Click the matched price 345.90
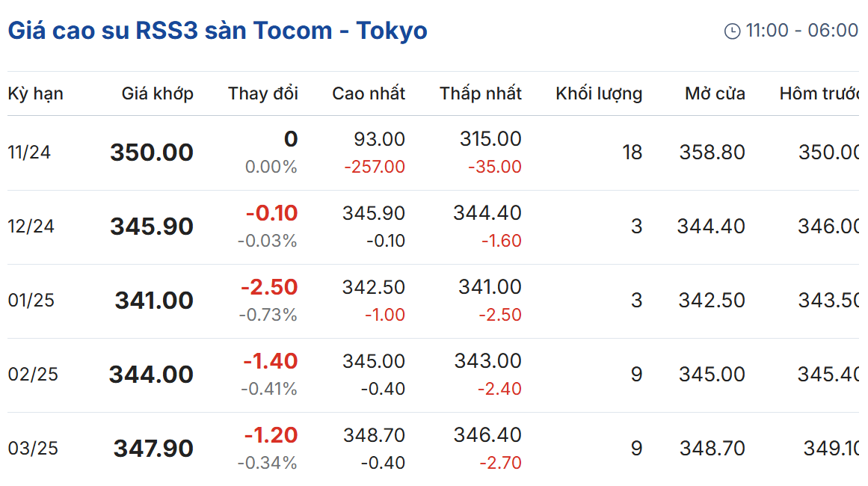 coord(152,227)
